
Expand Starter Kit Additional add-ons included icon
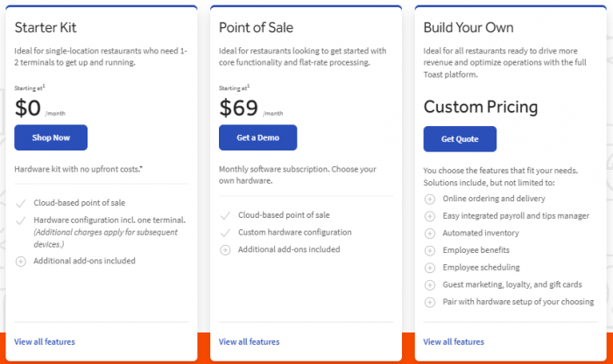pyautogui.click(x=21, y=262)
